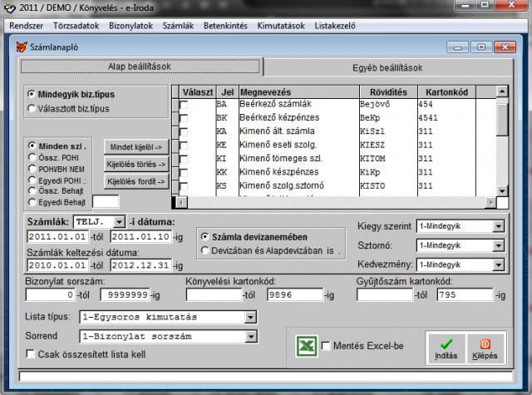This screenshot has width=532, height=395.
Task: Expand the Számlák TELJ. combo box
Action: (x=119, y=222)
